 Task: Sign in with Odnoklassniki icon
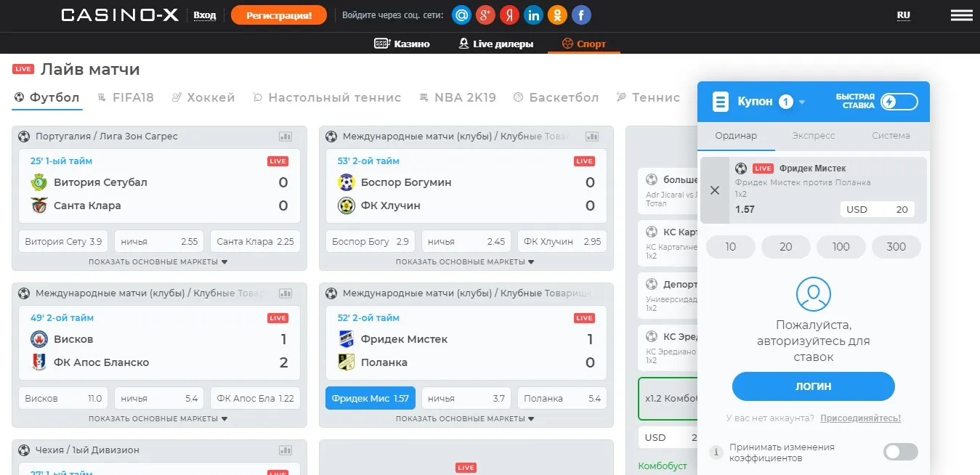pos(557,15)
